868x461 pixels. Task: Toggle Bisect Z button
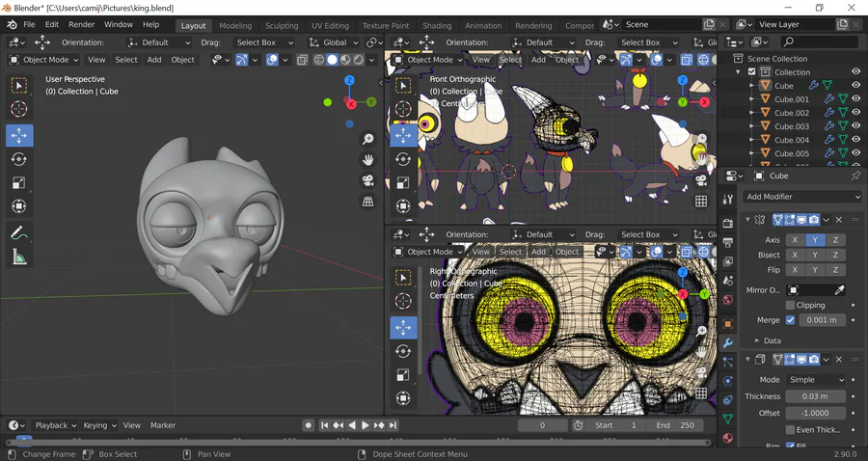835,255
